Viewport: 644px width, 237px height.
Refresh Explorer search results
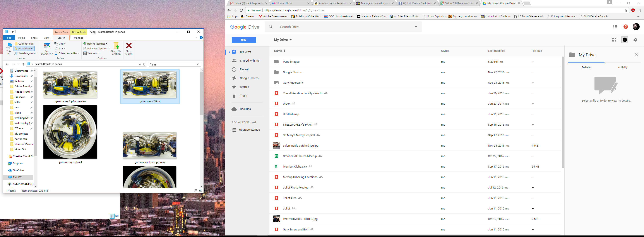[x=144, y=64]
